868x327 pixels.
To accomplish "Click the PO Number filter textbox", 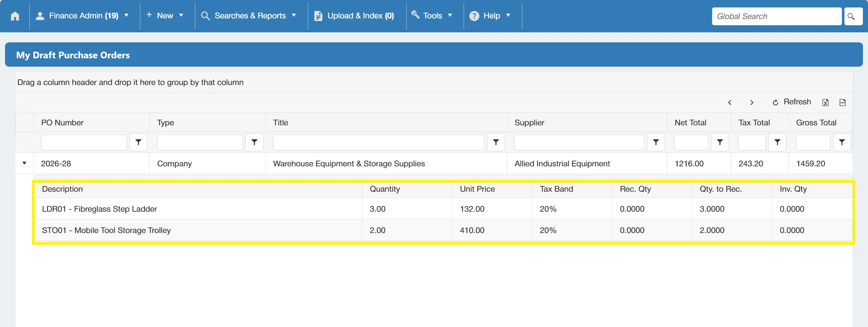I will click(84, 142).
